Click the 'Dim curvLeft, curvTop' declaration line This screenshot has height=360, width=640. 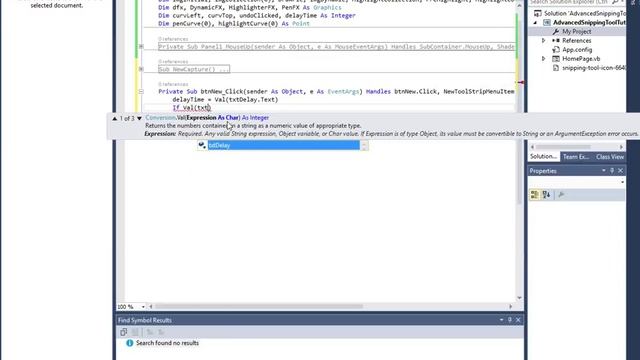click(257, 16)
